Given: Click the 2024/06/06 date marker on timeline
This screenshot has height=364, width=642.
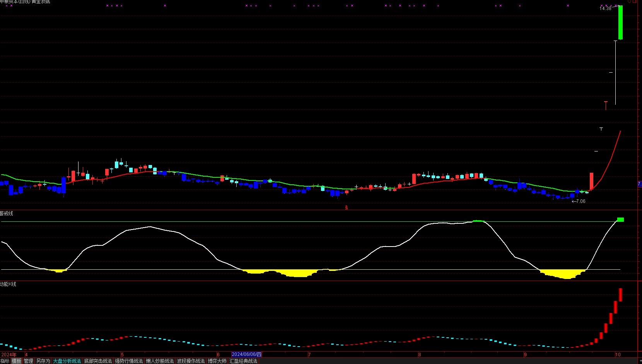Looking at the screenshot, I should [246, 354].
